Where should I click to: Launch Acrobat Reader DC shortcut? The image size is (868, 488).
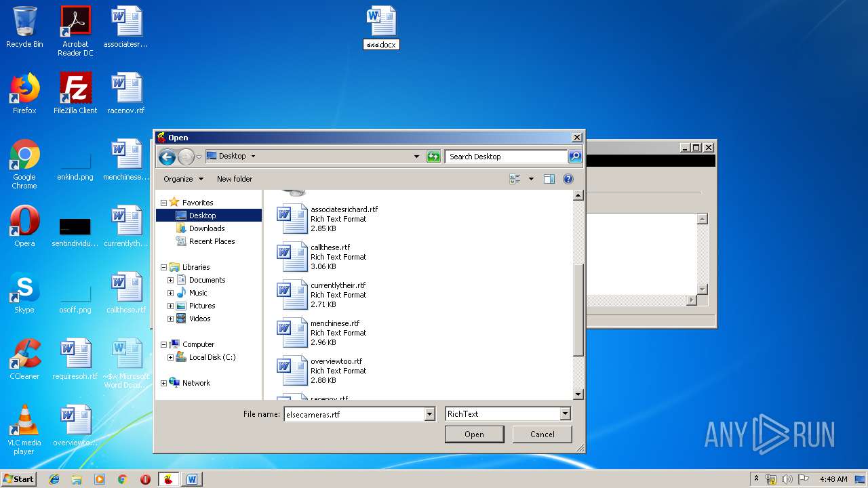pyautogui.click(x=75, y=31)
